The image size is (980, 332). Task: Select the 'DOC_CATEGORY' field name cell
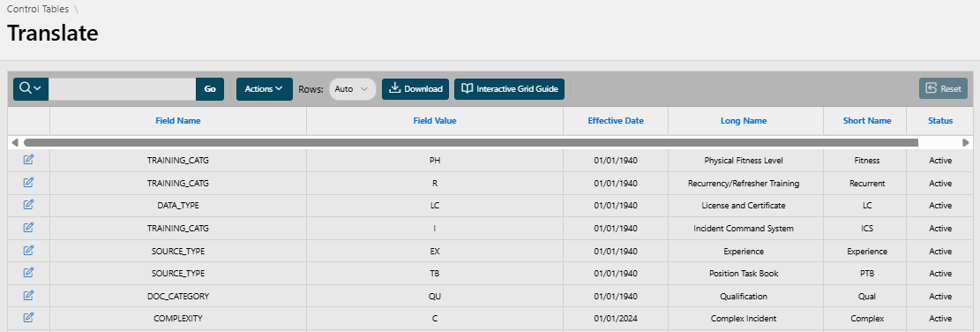pyautogui.click(x=178, y=297)
